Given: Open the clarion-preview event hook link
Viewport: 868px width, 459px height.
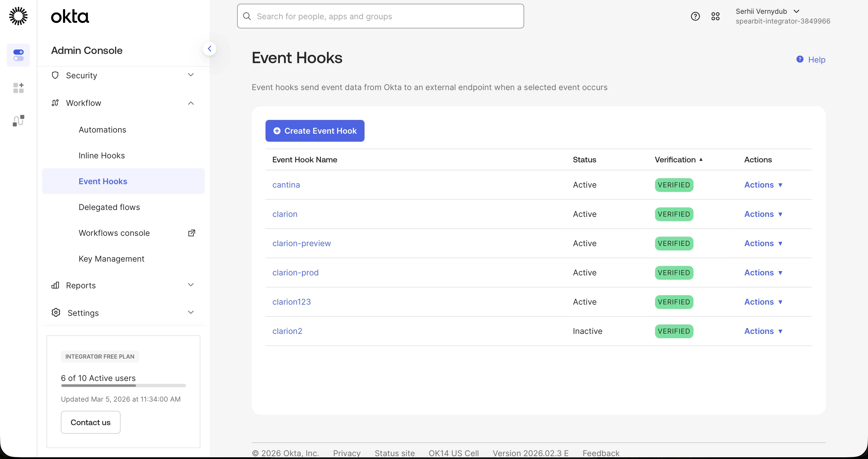Looking at the screenshot, I should (x=301, y=244).
